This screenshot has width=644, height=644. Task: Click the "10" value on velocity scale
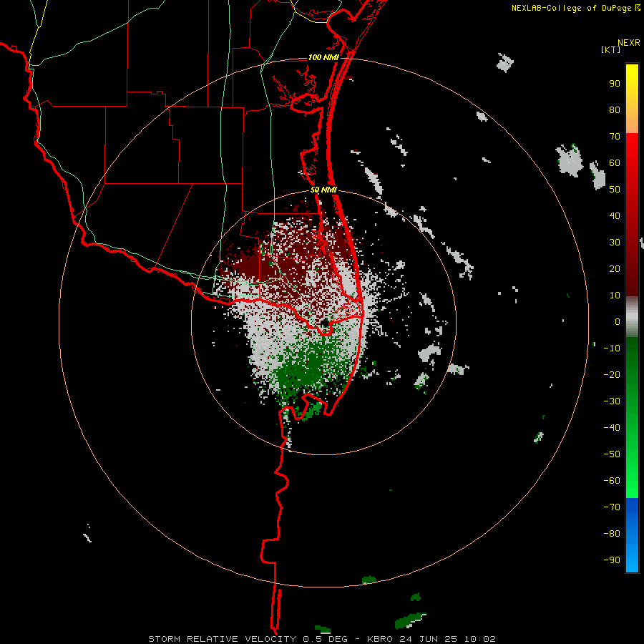click(615, 296)
